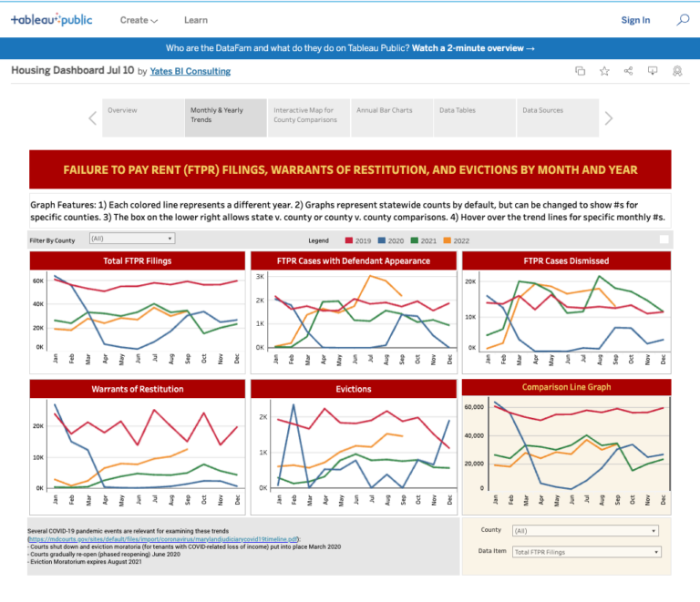Click the Eviction Moratorium expires August 2021 note
The image size is (700, 602).
pos(85,562)
